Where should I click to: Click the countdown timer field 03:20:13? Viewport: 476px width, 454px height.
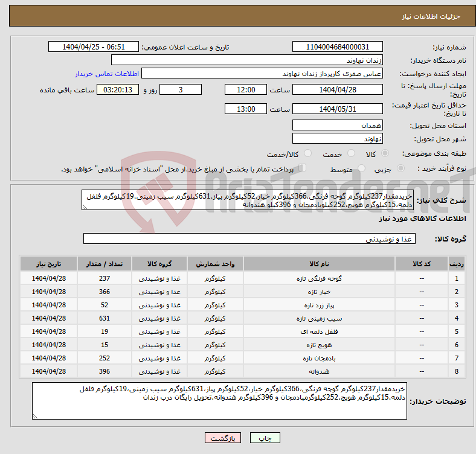[x=118, y=89]
